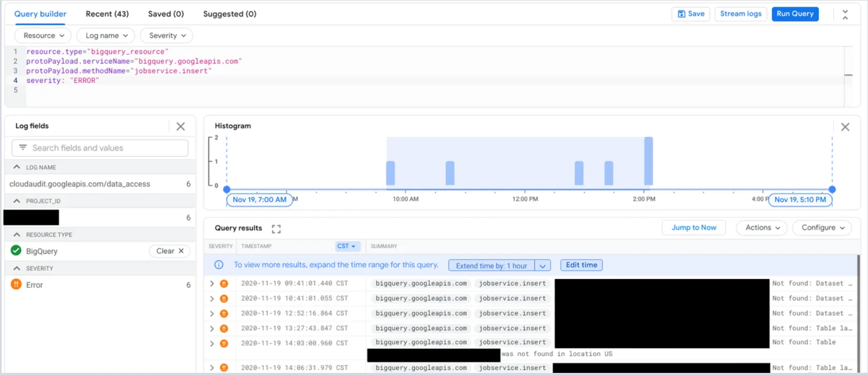Change the CST timezone selector
This screenshot has width=868, height=375.
click(x=346, y=246)
